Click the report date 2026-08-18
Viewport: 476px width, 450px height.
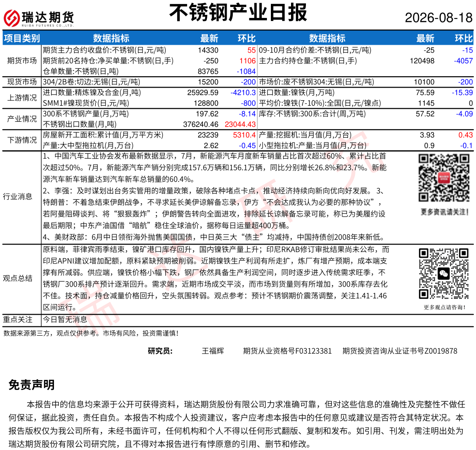click(439, 18)
